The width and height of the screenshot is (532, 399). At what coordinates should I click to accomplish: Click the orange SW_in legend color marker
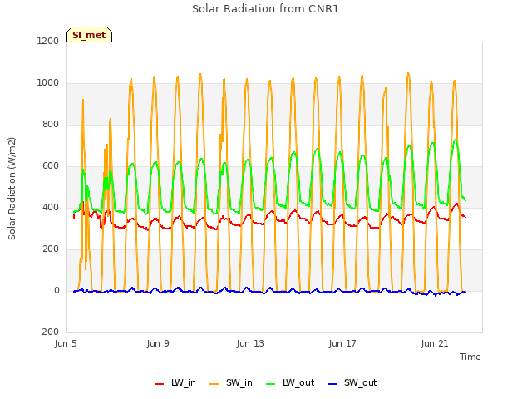tap(214, 384)
